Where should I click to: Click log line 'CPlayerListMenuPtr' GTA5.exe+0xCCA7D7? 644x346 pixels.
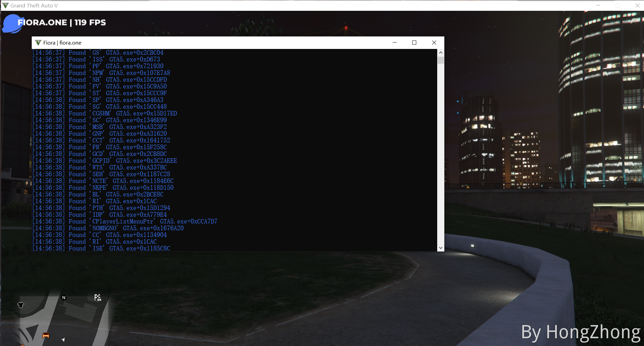125,221
